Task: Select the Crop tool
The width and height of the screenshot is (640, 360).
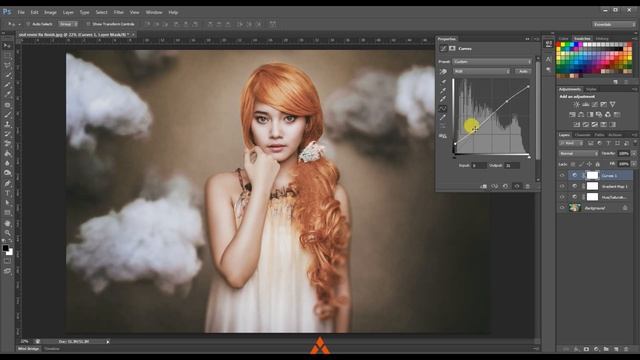Action: [7, 85]
